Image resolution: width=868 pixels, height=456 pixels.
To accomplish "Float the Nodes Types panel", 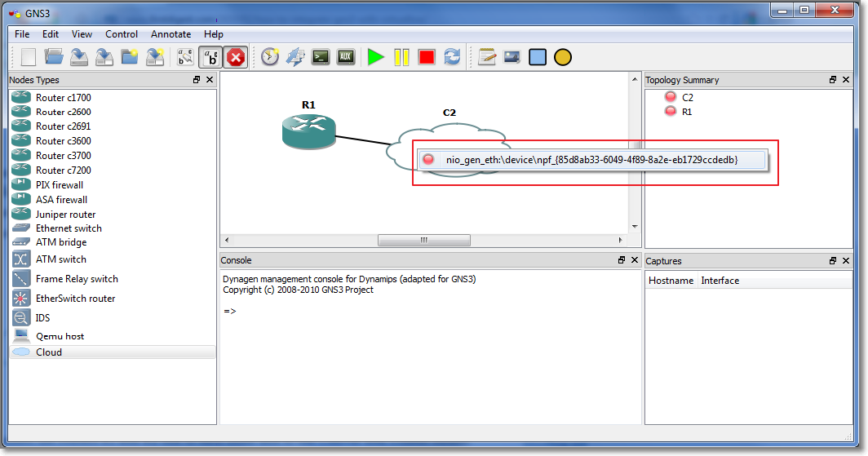I will pyautogui.click(x=197, y=80).
